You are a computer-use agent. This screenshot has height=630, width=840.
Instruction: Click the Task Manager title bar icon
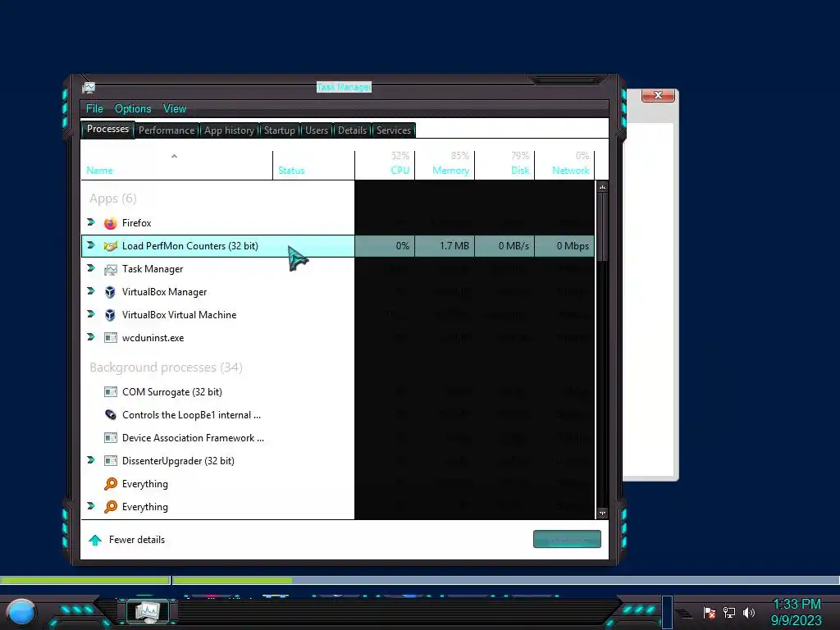point(89,87)
